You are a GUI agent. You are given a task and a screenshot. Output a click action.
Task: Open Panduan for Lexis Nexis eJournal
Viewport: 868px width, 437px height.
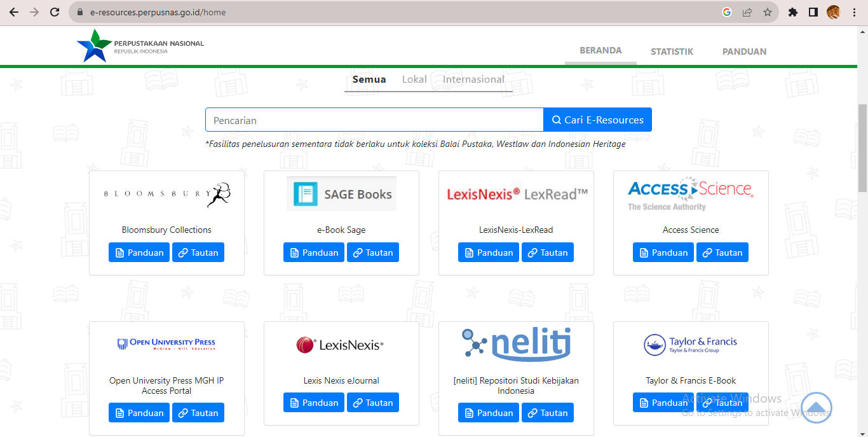pyautogui.click(x=314, y=403)
